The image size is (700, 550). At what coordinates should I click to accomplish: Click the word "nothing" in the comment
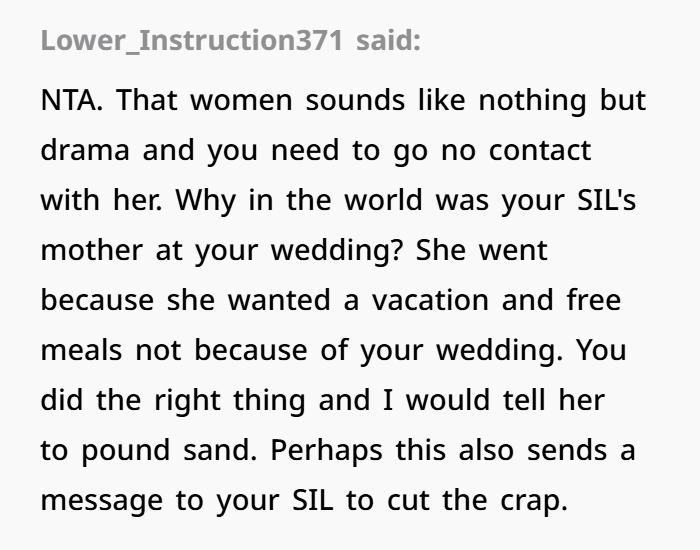point(532,101)
